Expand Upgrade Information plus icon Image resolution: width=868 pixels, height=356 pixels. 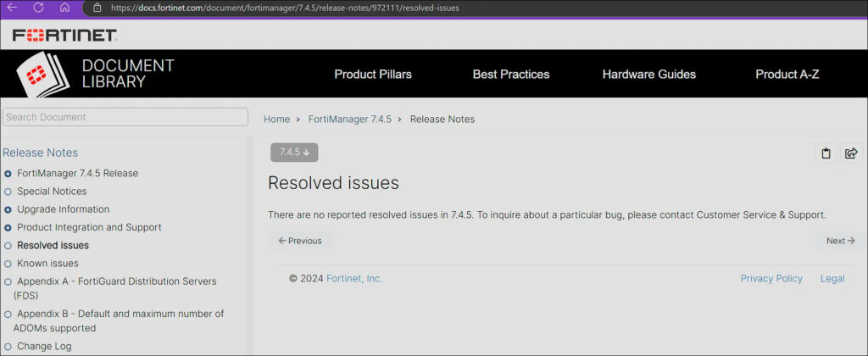coord(8,210)
